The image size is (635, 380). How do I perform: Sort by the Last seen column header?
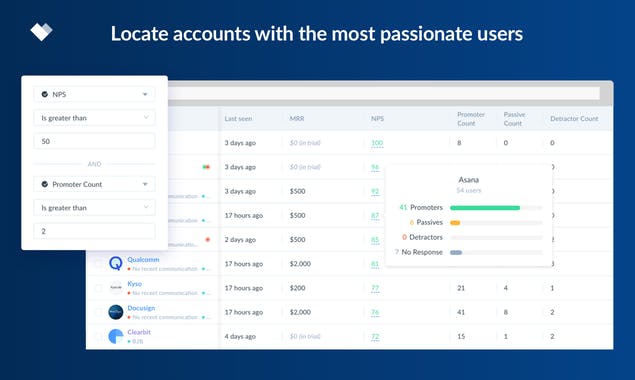[238, 119]
